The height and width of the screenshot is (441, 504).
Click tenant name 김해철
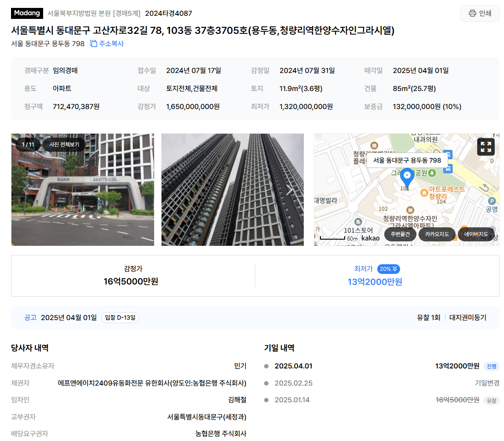click(x=237, y=400)
